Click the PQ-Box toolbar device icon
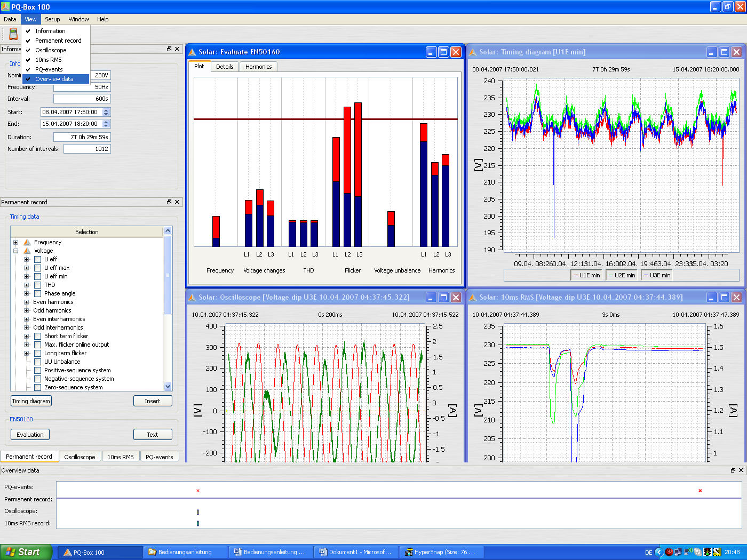This screenshot has height=560, width=747. (x=13, y=35)
